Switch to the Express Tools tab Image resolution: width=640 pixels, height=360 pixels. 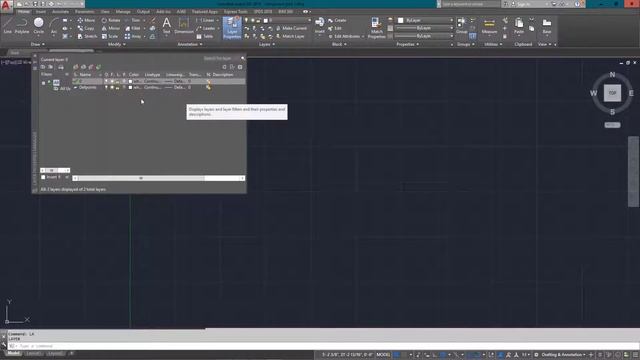pos(236,11)
